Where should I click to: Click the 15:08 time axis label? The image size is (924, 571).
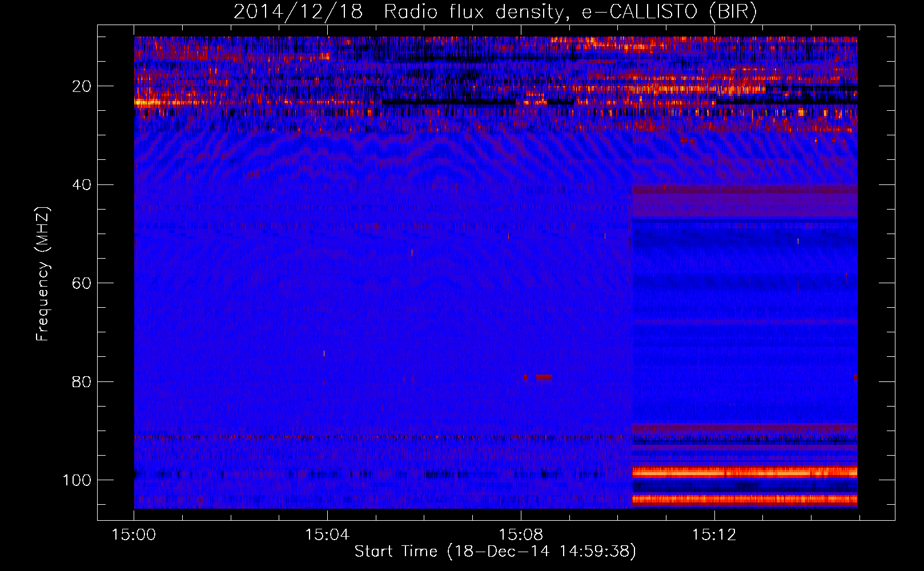(521, 535)
